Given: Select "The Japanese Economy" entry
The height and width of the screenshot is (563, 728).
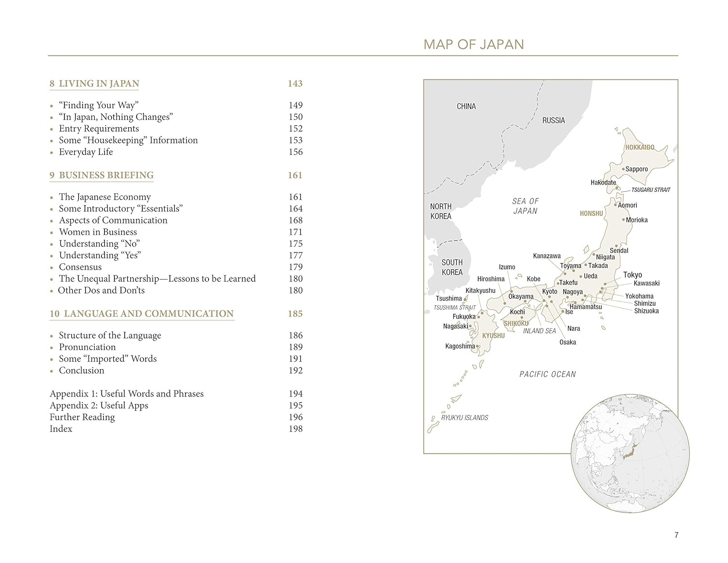Looking at the screenshot, I should [x=105, y=197].
